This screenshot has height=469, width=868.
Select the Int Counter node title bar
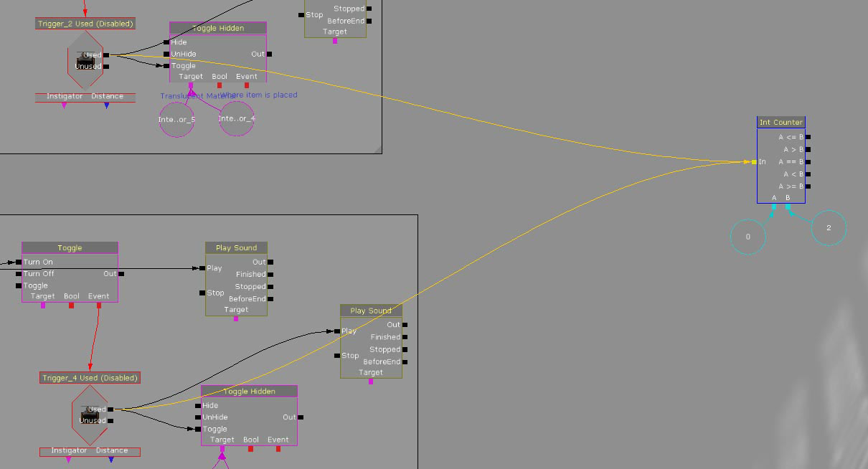pyautogui.click(x=781, y=123)
